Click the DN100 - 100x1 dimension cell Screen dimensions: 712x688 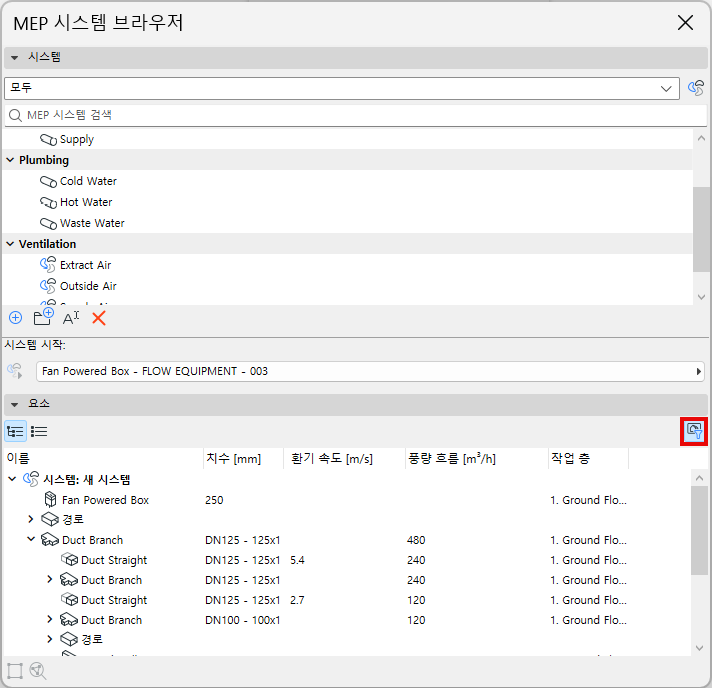tap(242, 620)
